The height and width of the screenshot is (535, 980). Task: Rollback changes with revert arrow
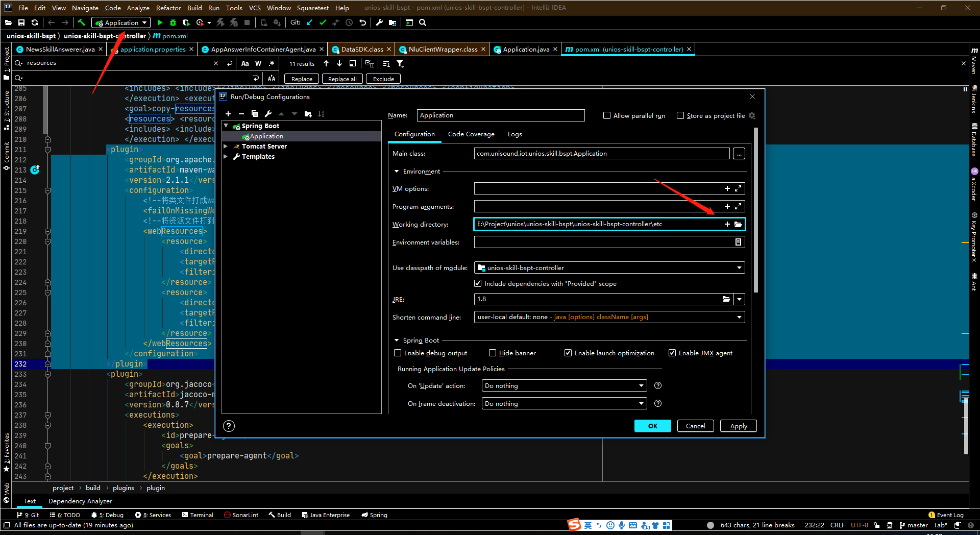point(362,22)
